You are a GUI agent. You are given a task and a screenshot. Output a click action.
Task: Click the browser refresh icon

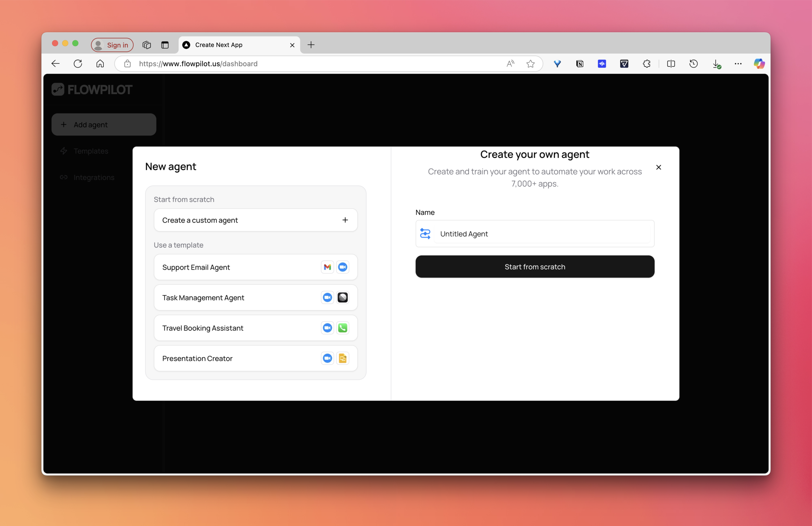tap(78, 64)
